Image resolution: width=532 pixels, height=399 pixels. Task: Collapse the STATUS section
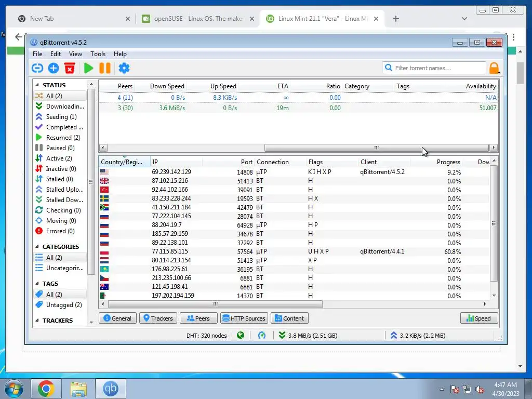(x=37, y=85)
